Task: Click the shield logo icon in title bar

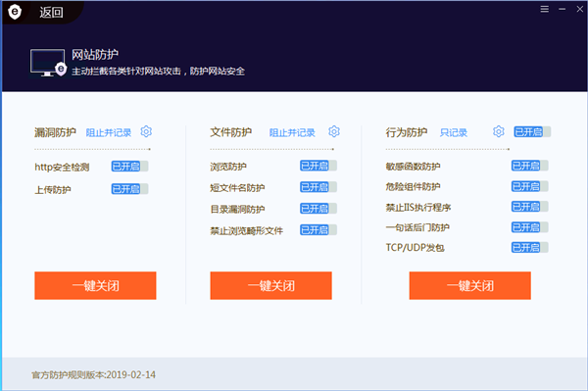Action: point(15,12)
